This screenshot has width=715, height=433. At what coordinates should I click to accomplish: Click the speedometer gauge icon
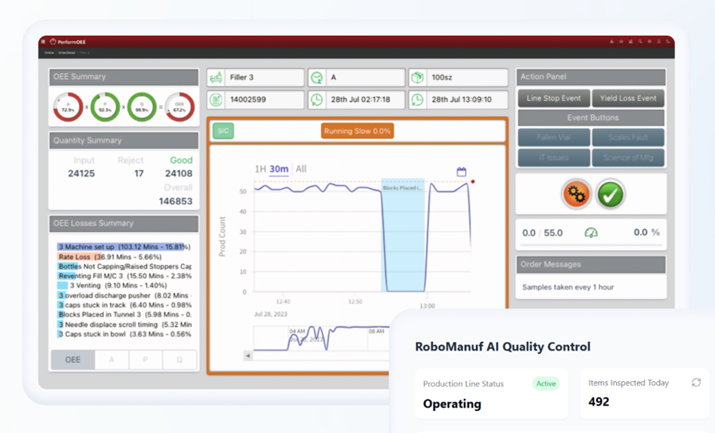click(591, 232)
